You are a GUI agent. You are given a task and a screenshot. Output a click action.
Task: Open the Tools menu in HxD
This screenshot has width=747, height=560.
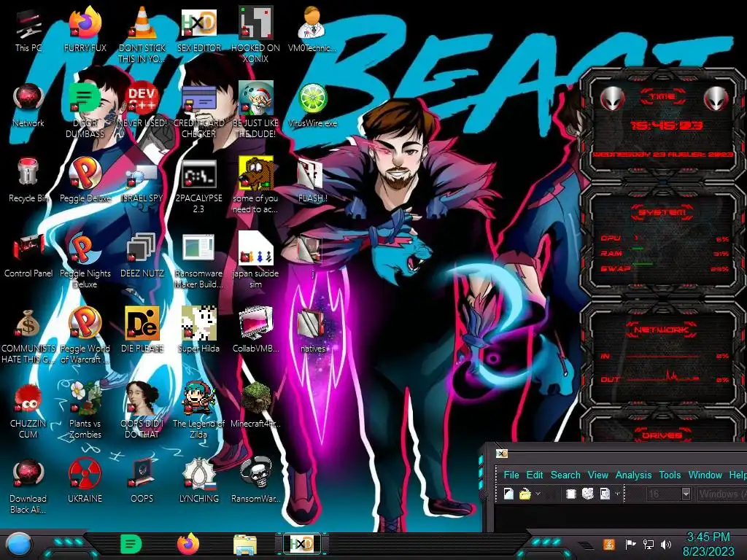click(x=670, y=475)
